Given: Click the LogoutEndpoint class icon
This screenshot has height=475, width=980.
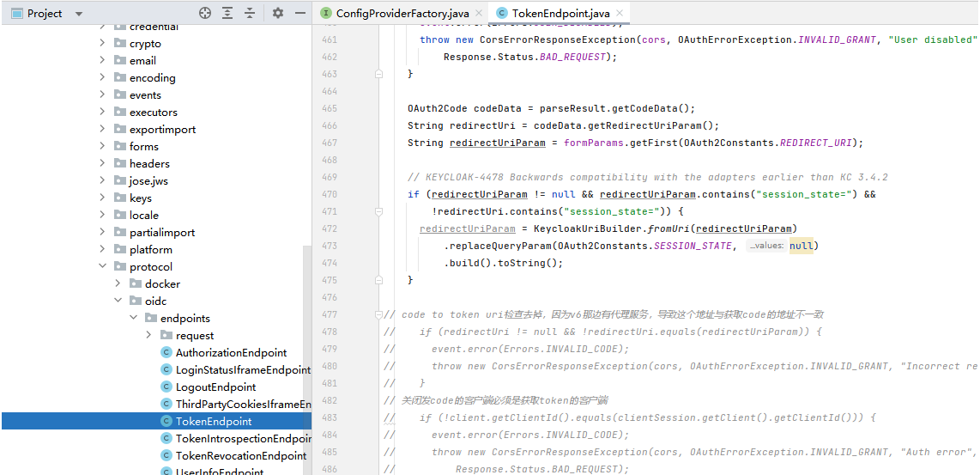Looking at the screenshot, I should [166, 387].
